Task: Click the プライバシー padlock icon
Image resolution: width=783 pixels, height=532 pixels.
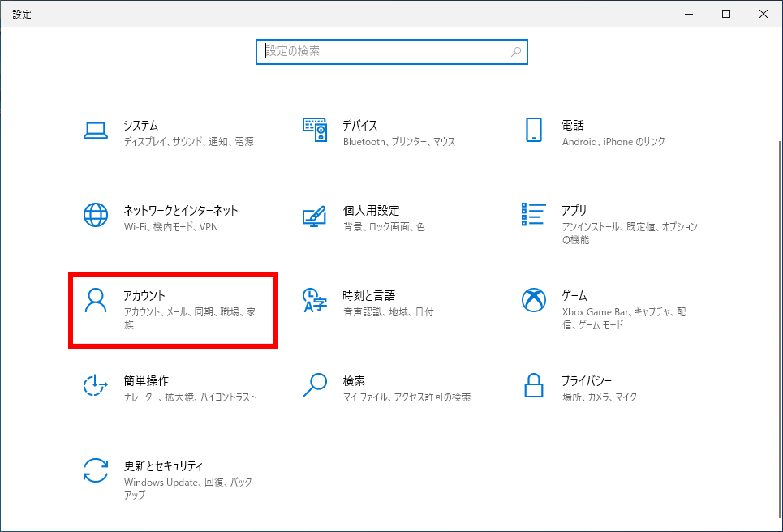Action: pyautogui.click(x=533, y=385)
